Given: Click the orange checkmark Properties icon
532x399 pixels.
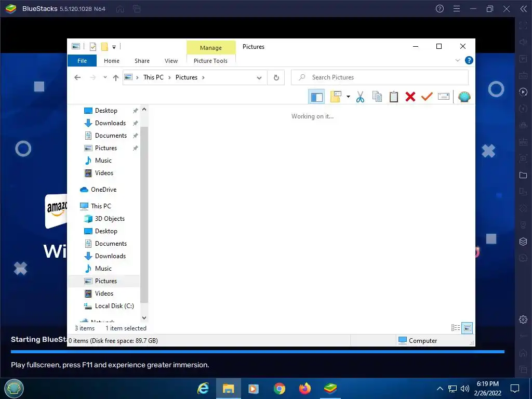Looking at the screenshot, I should point(427,97).
